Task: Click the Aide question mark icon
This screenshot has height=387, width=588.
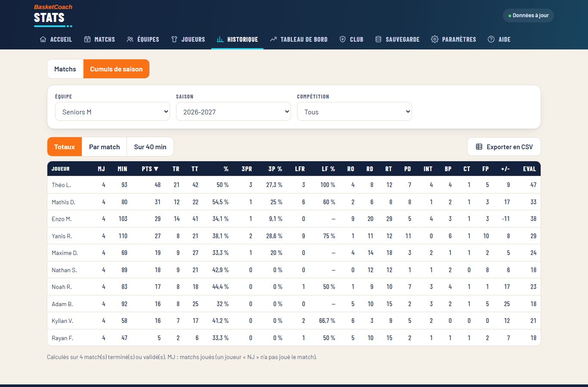Action: [x=491, y=39]
